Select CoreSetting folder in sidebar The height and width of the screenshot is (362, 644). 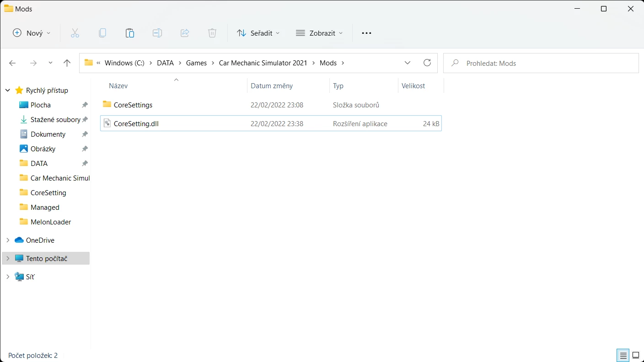click(x=48, y=193)
